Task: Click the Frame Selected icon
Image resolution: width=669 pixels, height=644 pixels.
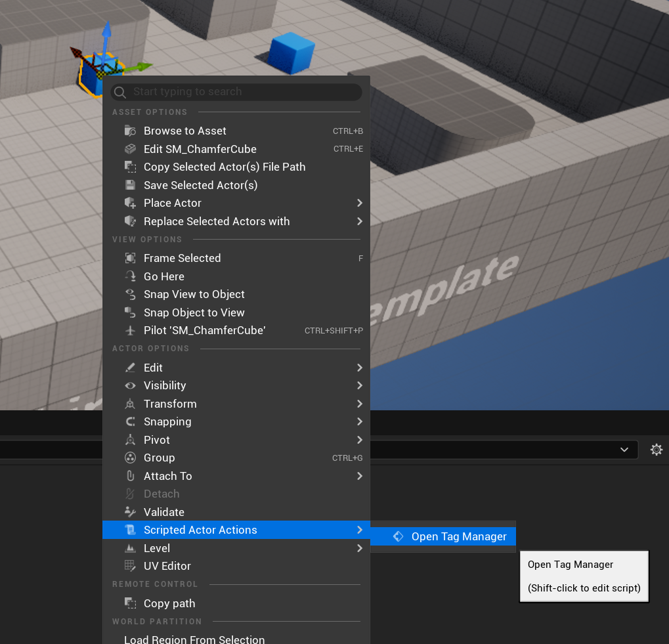Action: pyautogui.click(x=130, y=258)
